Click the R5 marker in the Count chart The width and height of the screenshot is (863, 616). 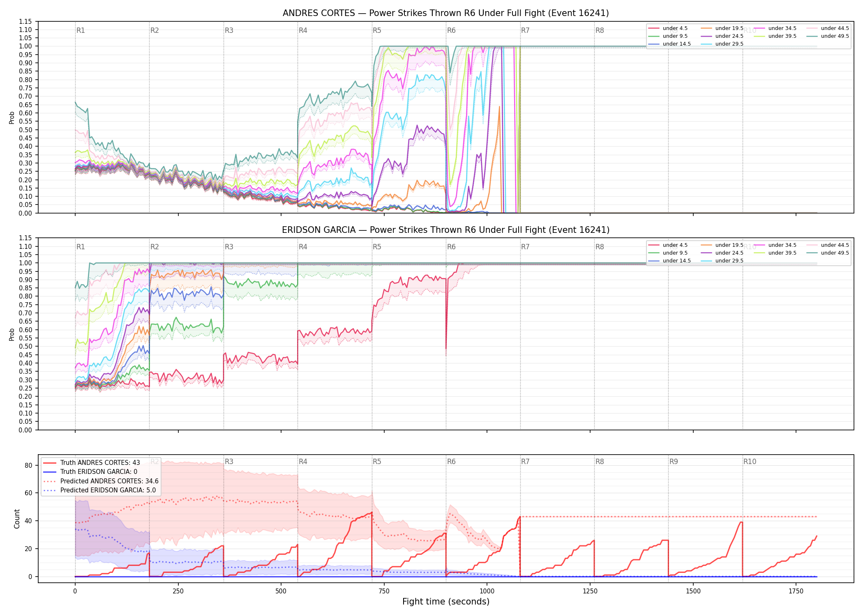pyautogui.click(x=377, y=462)
